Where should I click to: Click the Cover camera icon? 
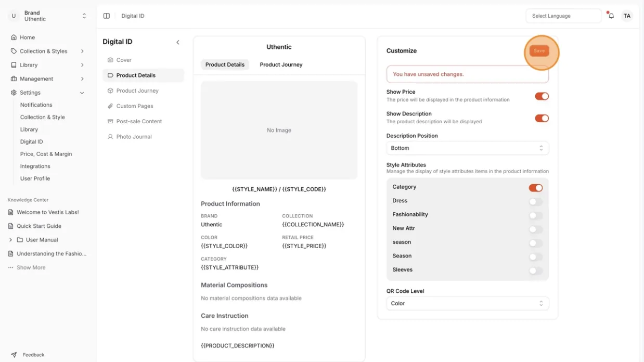[x=110, y=60]
